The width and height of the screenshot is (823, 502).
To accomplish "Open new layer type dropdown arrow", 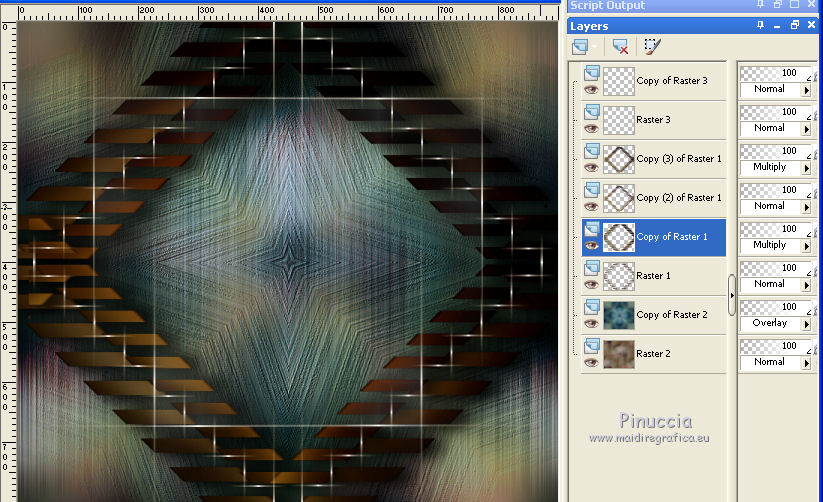I will pos(595,47).
